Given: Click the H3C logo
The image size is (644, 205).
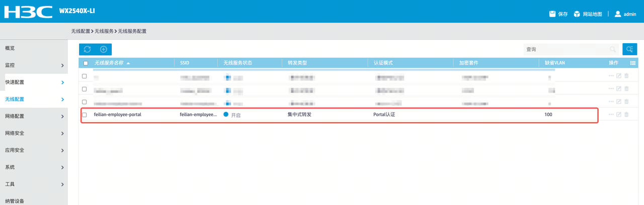Looking at the screenshot, I should [28, 12].
